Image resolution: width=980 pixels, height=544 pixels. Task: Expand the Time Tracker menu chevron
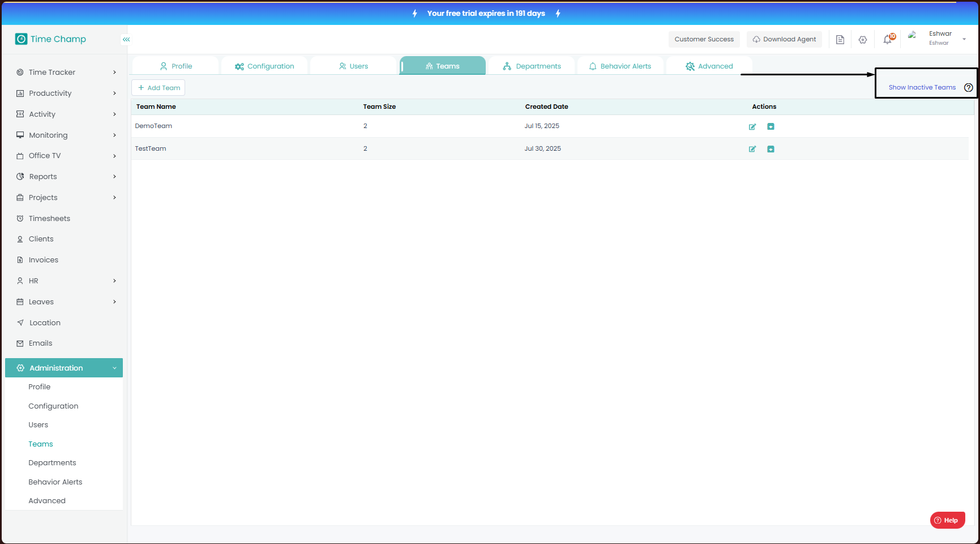click(114, 73)
